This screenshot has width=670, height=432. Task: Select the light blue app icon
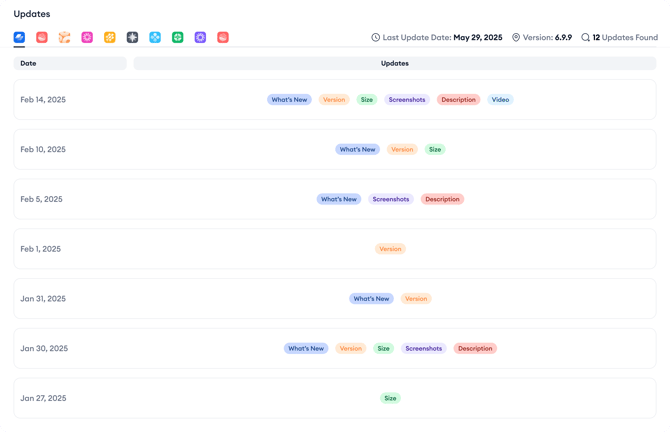click(x=155, y=37)
